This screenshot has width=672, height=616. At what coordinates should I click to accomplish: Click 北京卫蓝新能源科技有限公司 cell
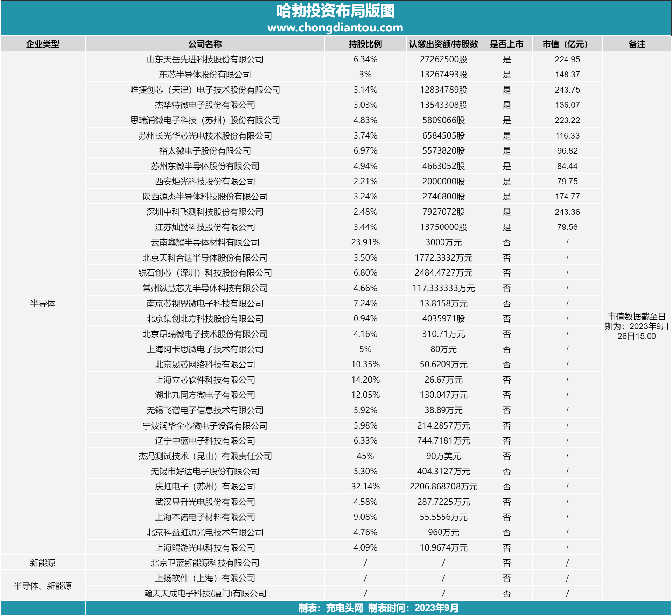[205, 563]
